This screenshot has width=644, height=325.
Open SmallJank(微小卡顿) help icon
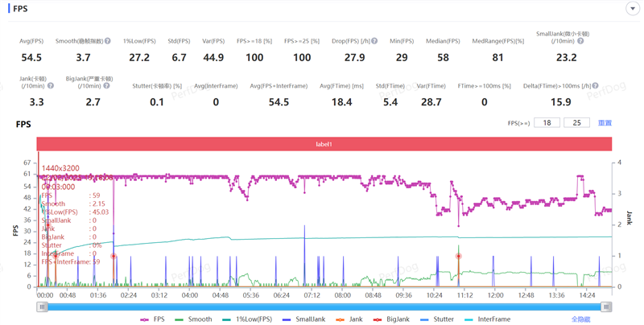click(580, 41)
